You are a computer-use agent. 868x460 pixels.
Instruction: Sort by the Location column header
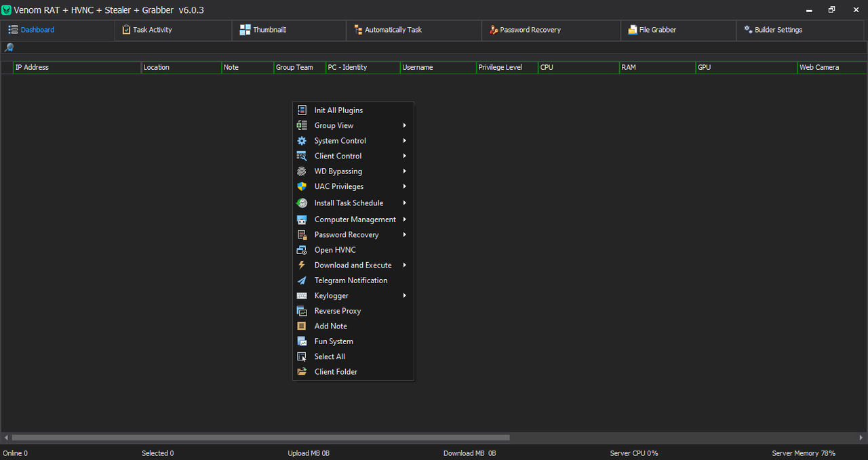point(182,67)
